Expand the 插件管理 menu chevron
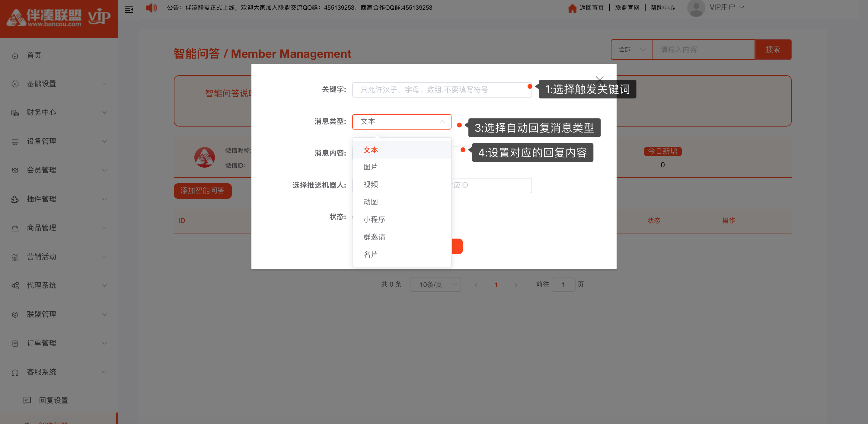868x424 pixels. 104,199
